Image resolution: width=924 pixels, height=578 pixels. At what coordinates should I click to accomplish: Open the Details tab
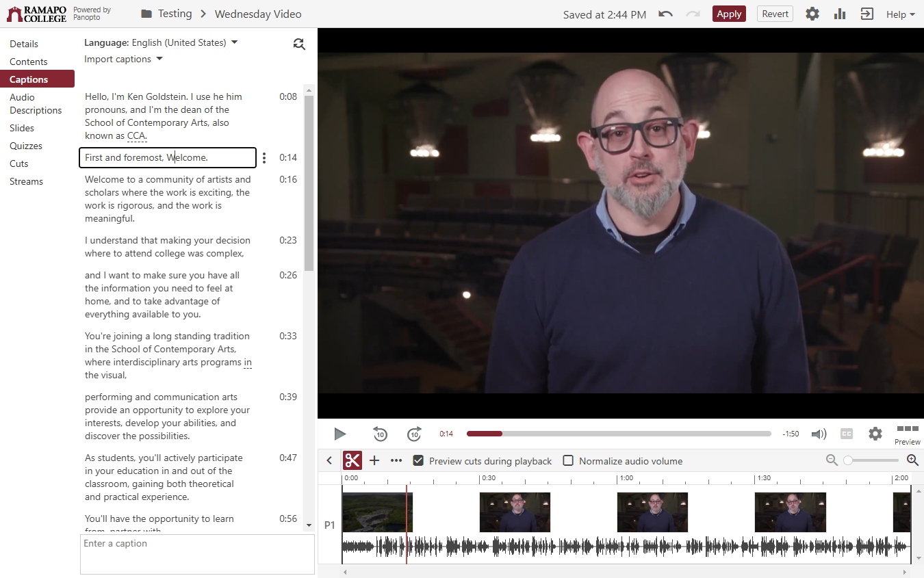coord(24,44)
